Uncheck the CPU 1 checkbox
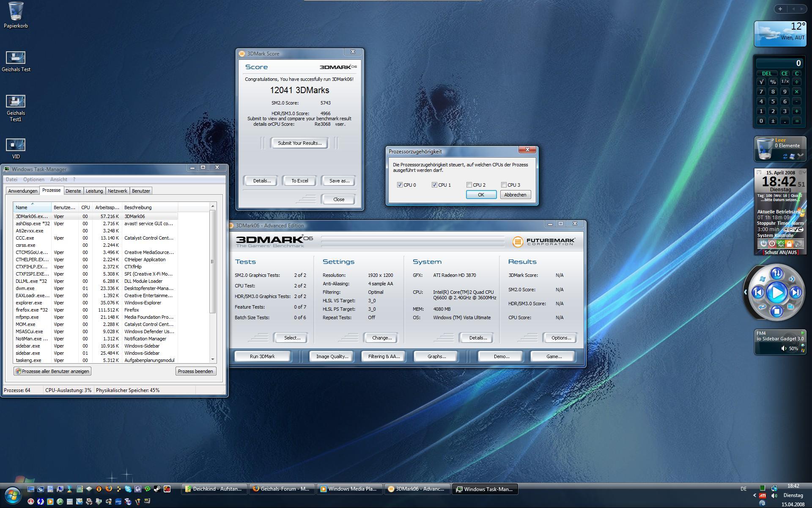This screenshot has height=508, width=812. pos(434,185)
